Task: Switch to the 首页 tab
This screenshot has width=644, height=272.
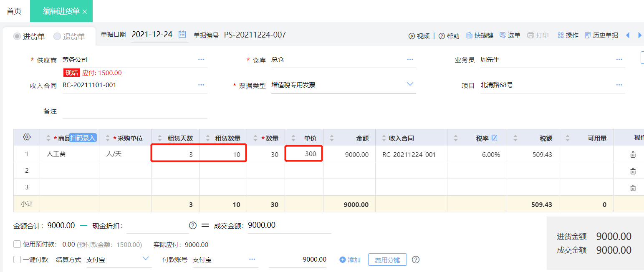Action: pyautogui.click(x=14, y=11)
